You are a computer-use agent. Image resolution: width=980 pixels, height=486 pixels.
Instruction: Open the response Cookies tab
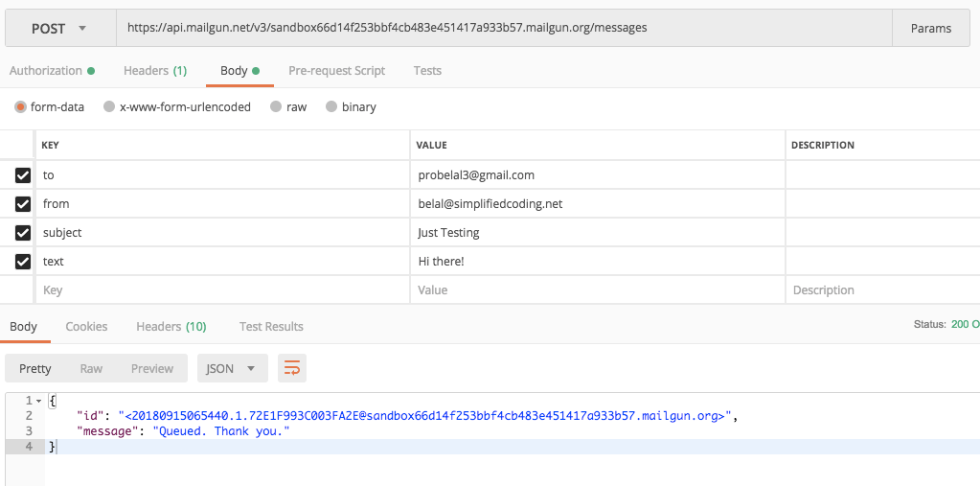[x=86, y=327]
